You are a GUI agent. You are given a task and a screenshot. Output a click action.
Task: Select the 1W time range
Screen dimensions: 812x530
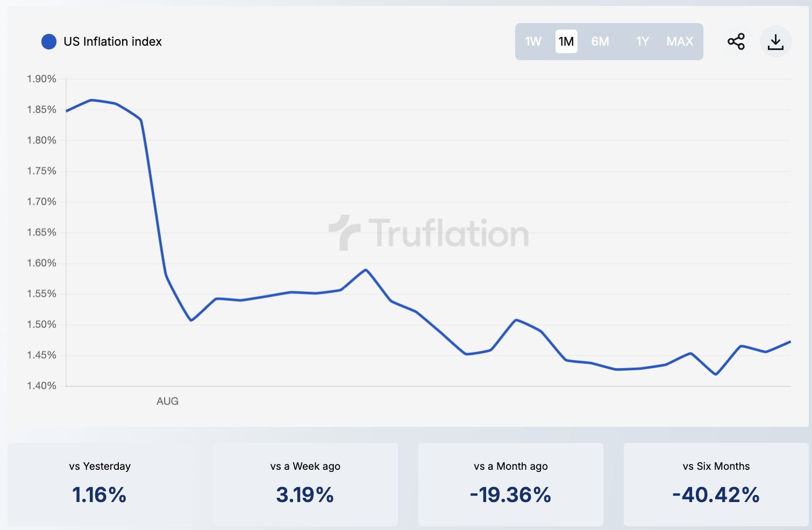coord(533,41)
